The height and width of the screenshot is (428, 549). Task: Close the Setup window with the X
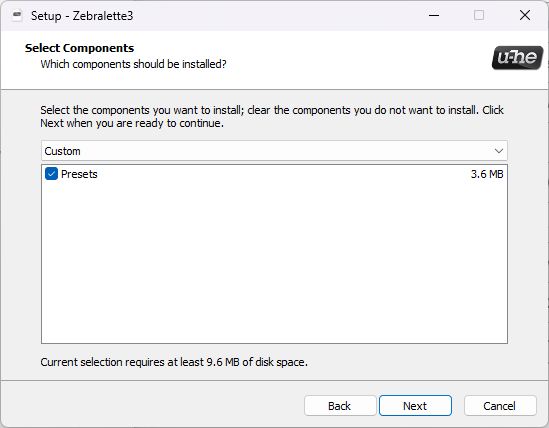point(524,15)
